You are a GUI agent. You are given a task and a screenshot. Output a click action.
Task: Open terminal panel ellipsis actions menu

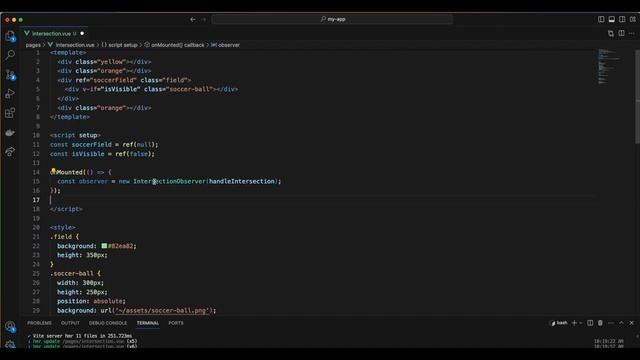pos(611,323)
